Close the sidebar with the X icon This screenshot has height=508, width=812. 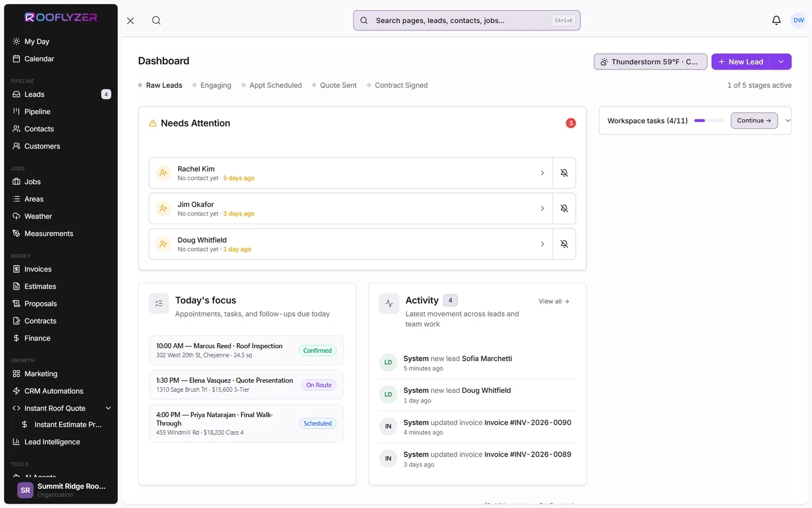[130, 20]
